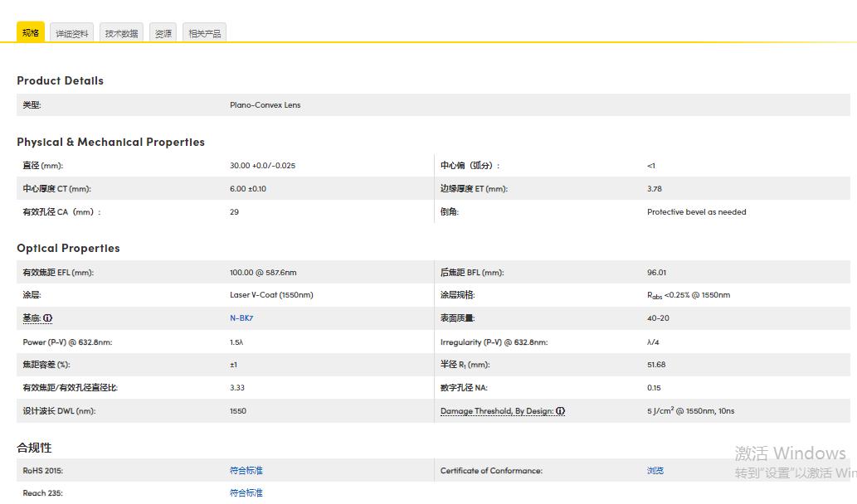Click the Plano-Convex Lens type value

pyautogui.click(x=265, y=105)
